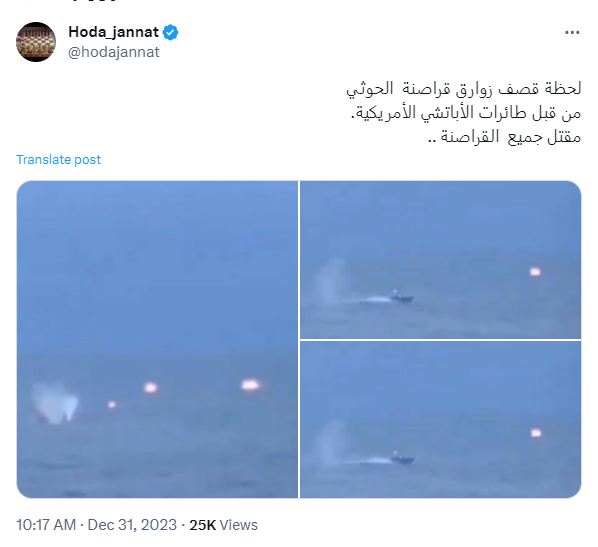The width and height of the screenshot is (598, 547).
Task: Click the third line of Arabic tweet text
Action: (504, 136)
